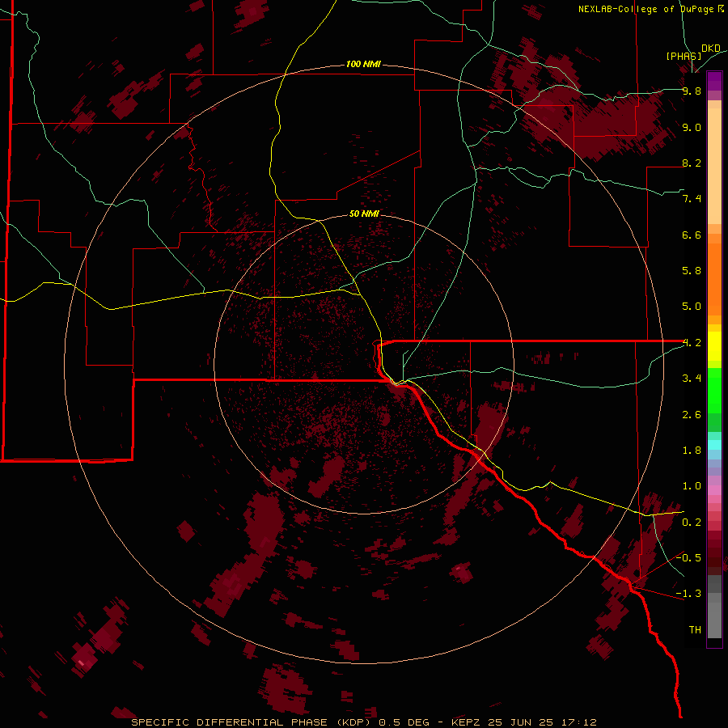Click the 100 NMI range ring label
The height and width of the screenshot is (728, 728).
point(363,64)
